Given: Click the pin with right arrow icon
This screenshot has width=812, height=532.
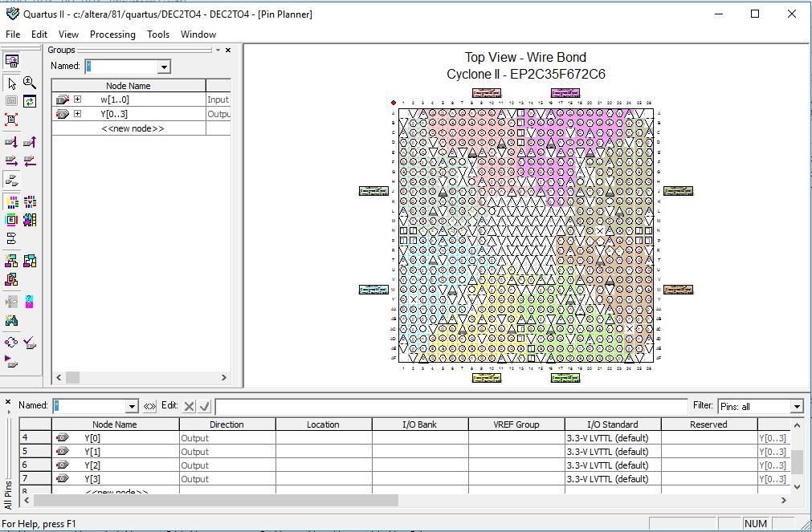Looking at the screenshot, I should [x=11, y=161].
